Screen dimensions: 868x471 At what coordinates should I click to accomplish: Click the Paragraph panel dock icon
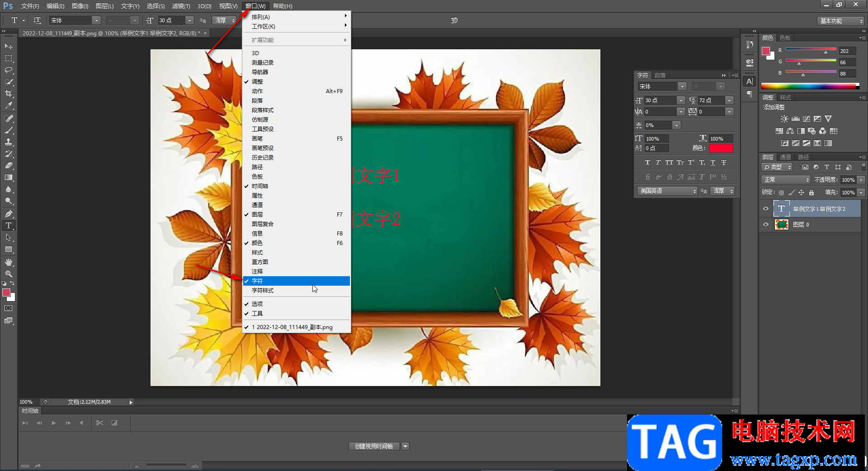750,94
